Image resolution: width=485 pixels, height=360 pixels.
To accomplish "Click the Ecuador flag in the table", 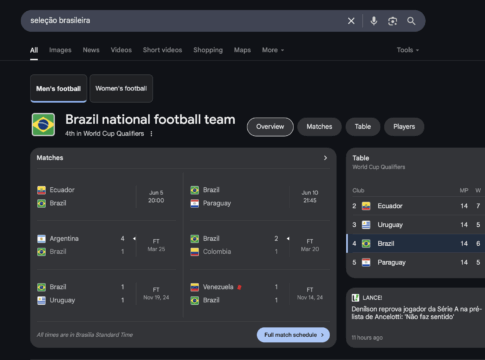I will pyautogui.click(x=366, y=206).
